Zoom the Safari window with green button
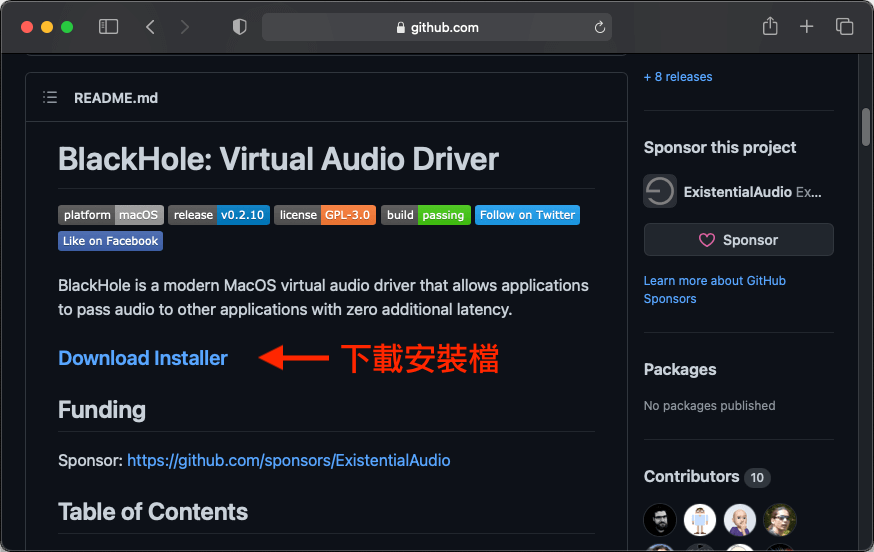This screenshot has height=552, width=874. click(67, 27)
